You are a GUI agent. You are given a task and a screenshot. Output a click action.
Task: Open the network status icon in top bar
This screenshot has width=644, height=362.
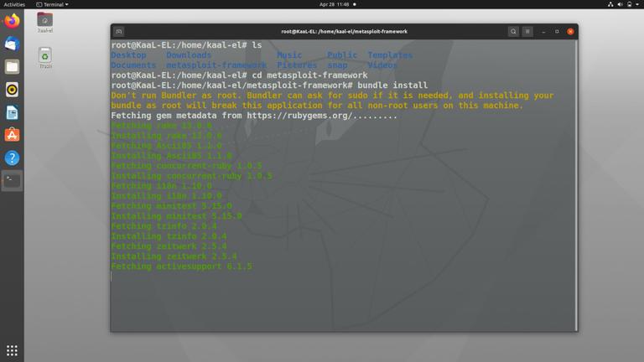tap(610, 4)
